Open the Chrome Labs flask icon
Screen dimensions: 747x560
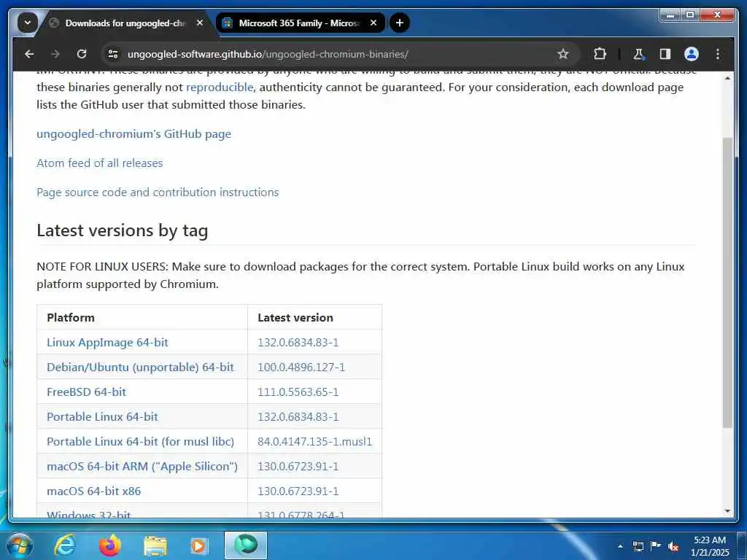(x=638, y=54)
